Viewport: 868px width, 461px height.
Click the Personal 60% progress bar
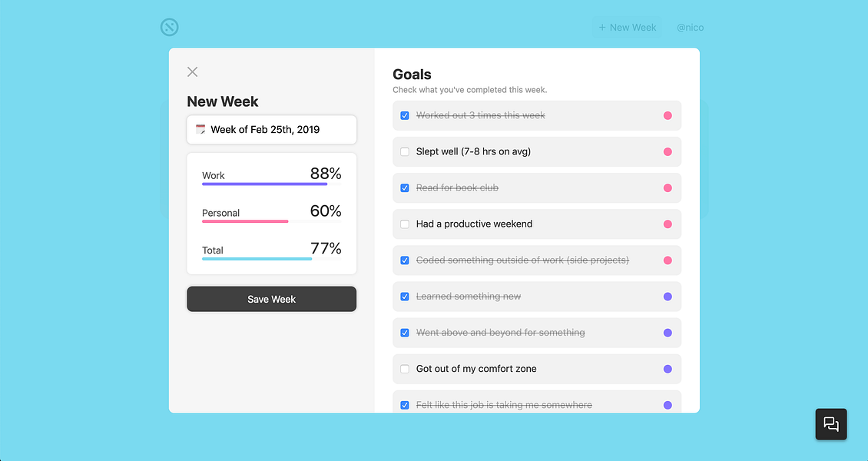click(x=272, y=221)
